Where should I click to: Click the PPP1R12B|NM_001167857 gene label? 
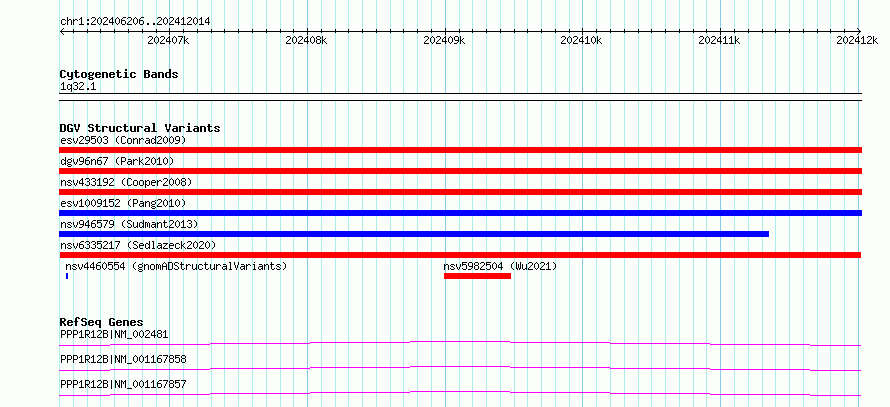click(x=123, y=384)
